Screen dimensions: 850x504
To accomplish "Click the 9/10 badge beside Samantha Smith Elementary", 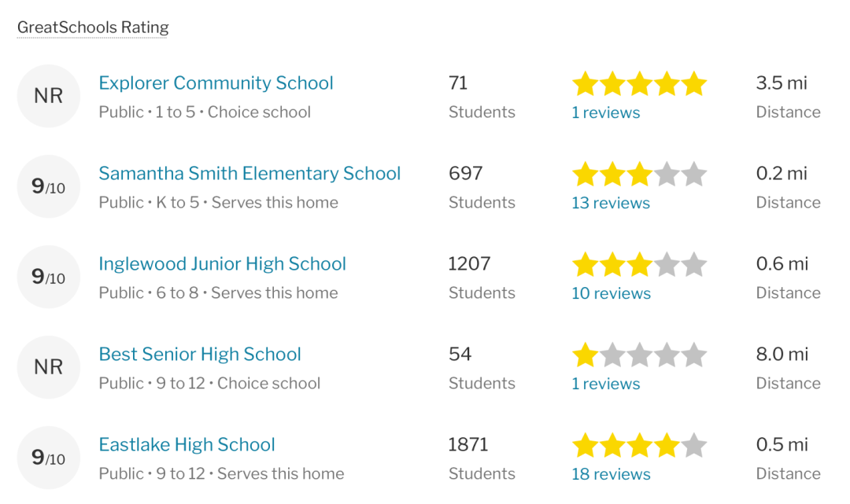I will coord(49,186).
